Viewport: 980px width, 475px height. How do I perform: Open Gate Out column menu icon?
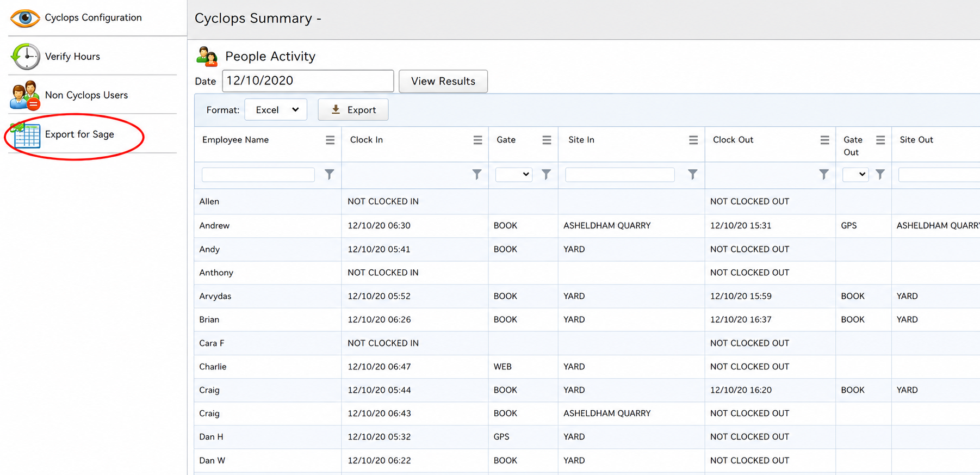pyautogui.click(x=880, y=140)
